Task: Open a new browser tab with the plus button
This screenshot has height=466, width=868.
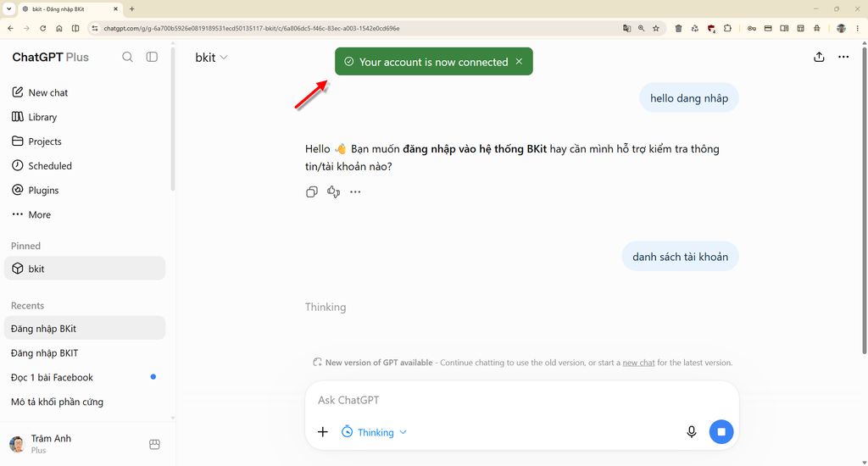Action: coord(131,8)
